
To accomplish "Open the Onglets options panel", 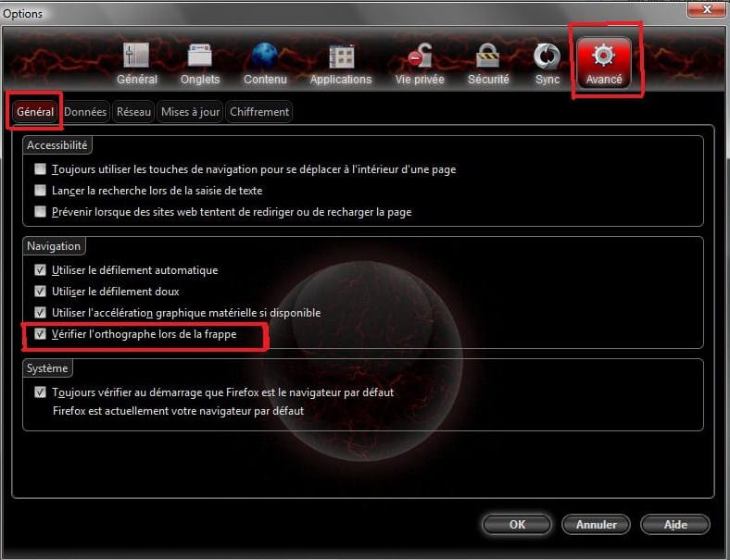I will pos(200,64).
